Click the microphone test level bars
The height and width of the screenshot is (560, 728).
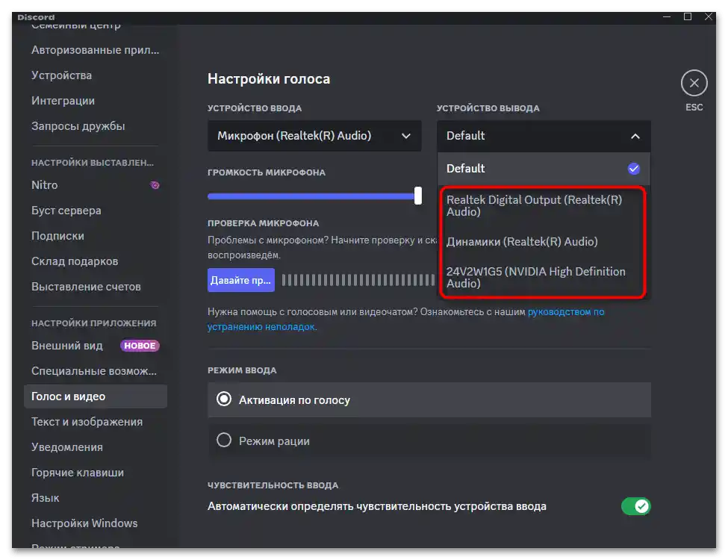(358, 279)
